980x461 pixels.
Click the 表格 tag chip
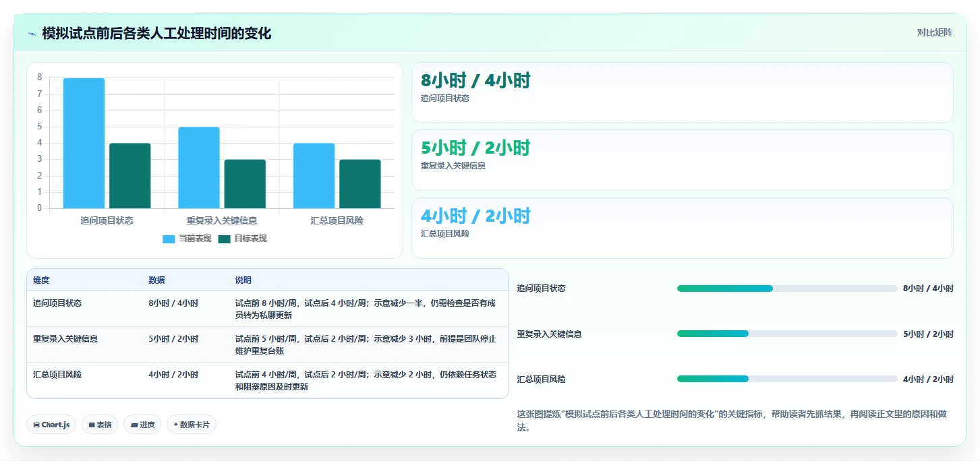[100, 425]
